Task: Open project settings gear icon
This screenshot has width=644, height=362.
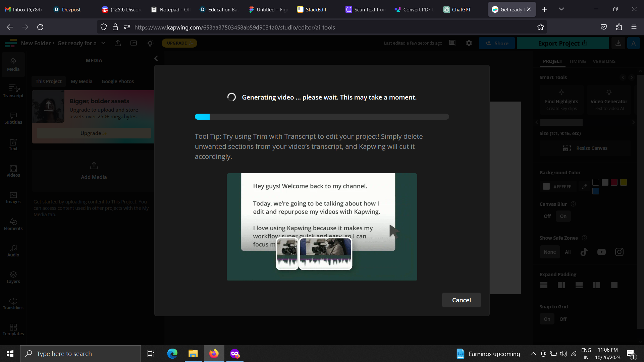Action: (469, 43)
